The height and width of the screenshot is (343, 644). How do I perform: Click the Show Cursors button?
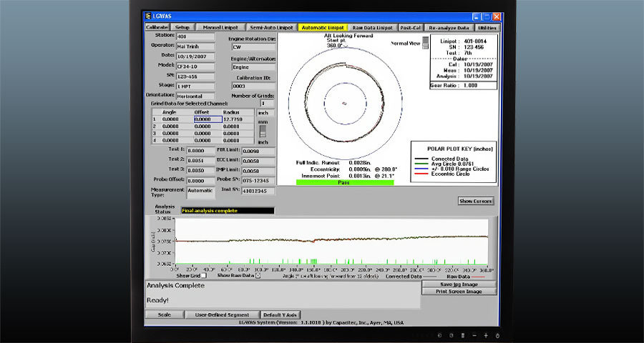pos(476,202)
